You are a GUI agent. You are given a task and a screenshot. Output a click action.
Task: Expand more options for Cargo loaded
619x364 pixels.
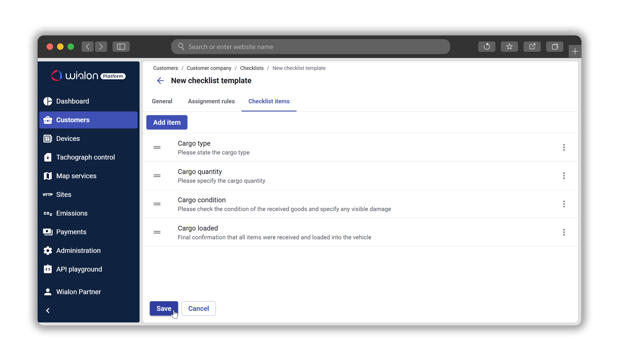564,232
